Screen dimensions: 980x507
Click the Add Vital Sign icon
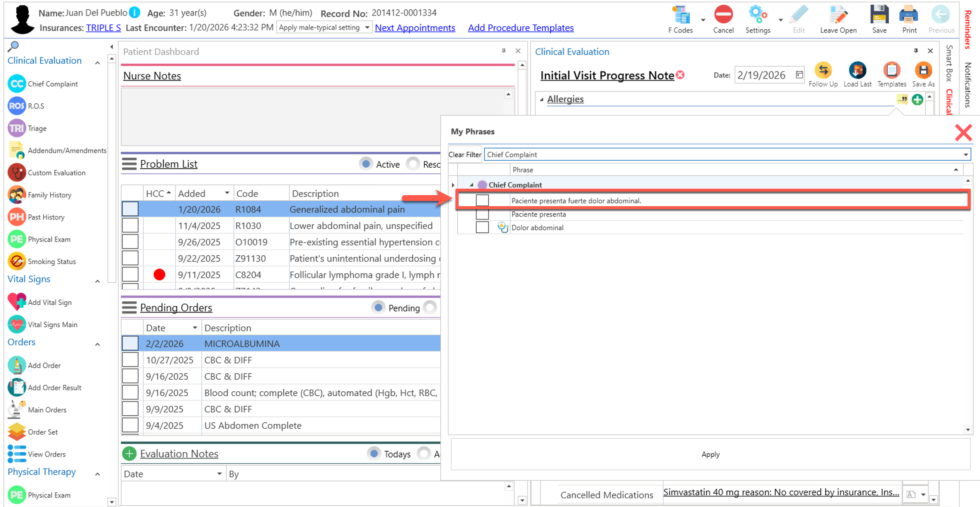tap(17, 302)
